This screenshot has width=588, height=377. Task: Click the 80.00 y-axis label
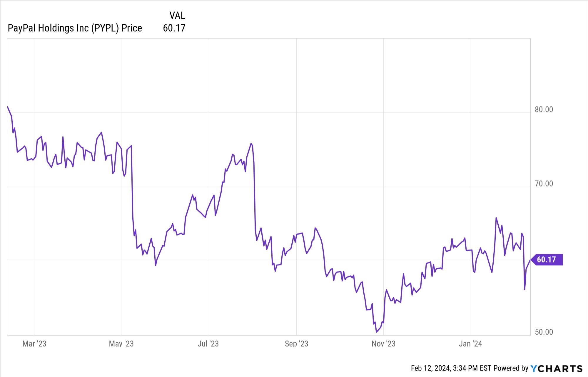(x=544, y=109)
